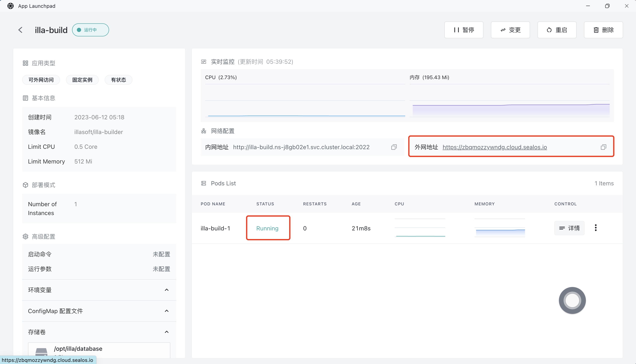Click the 启动命令 未配置 row
This screenshot has height=364, width=636.
coord(99,254)
